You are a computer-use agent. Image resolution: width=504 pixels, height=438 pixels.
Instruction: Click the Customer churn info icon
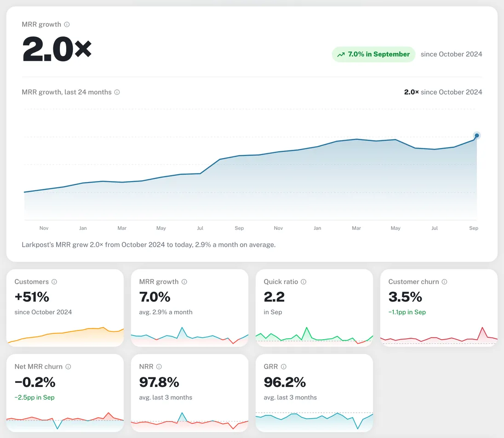(444, 282)
